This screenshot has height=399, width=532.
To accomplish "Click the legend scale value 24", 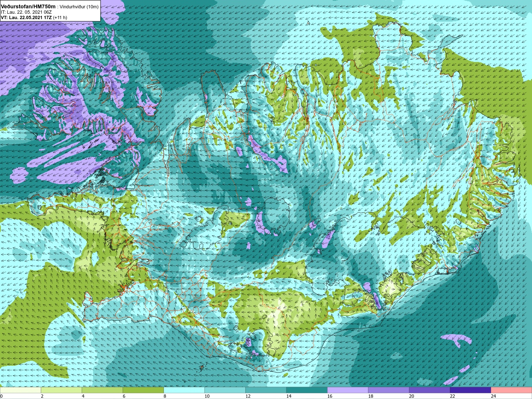I will coord(493,396).
